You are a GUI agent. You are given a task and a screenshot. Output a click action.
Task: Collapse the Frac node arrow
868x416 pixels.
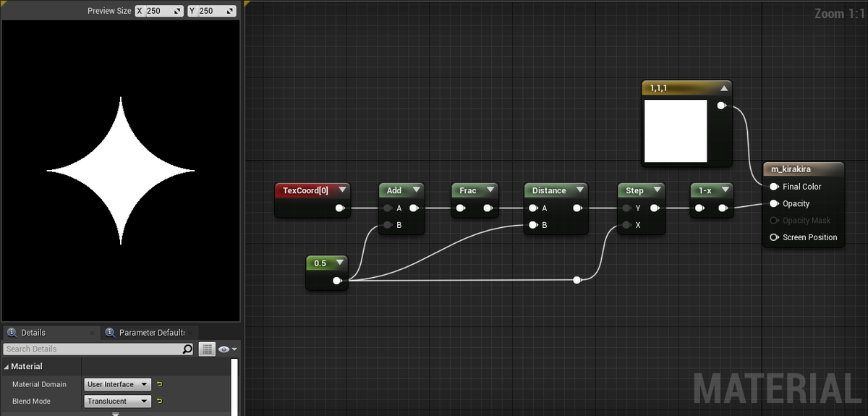coord(490,190)
